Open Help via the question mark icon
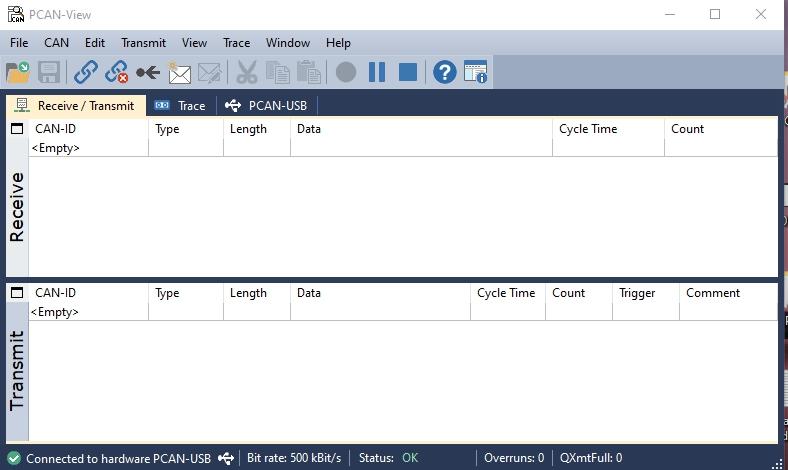The height and width of the screenshot is (470, 788). pyautogui.click(x=445, y=72)
